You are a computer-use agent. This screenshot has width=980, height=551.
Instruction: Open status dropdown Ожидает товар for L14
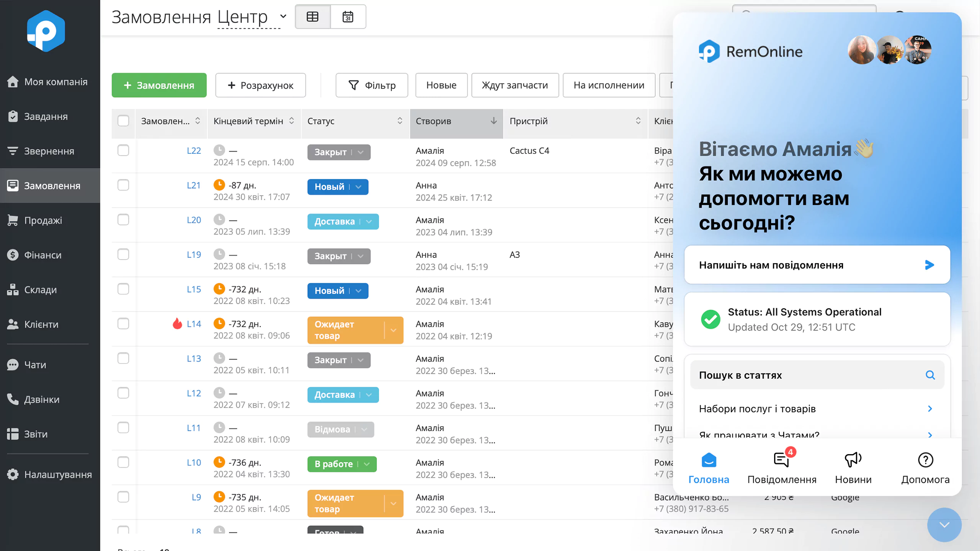(x=355, y=330)
